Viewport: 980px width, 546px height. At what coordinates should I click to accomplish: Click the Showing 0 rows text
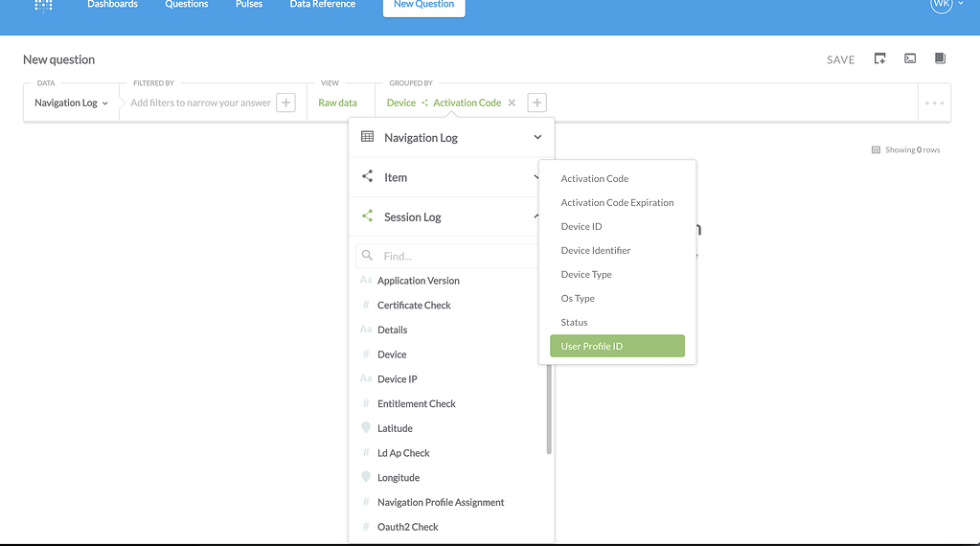point(913,150)
